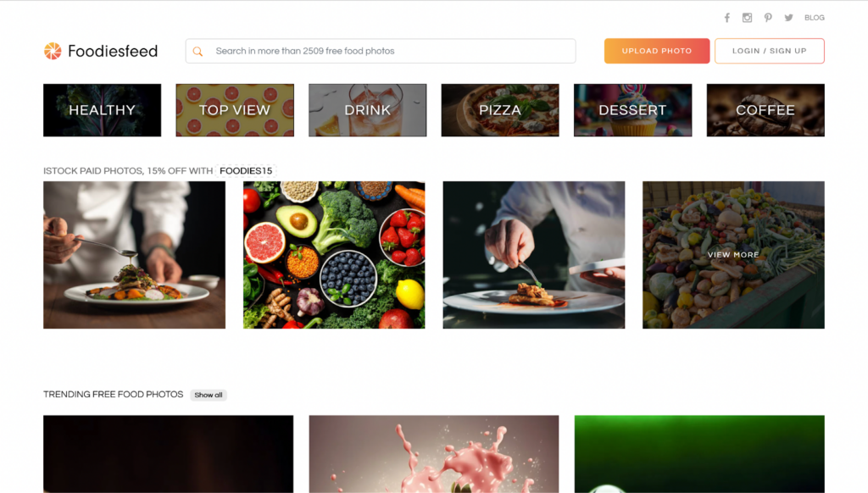
Task: Click View More on iStock photos
Action: click(x=733, y=255)
